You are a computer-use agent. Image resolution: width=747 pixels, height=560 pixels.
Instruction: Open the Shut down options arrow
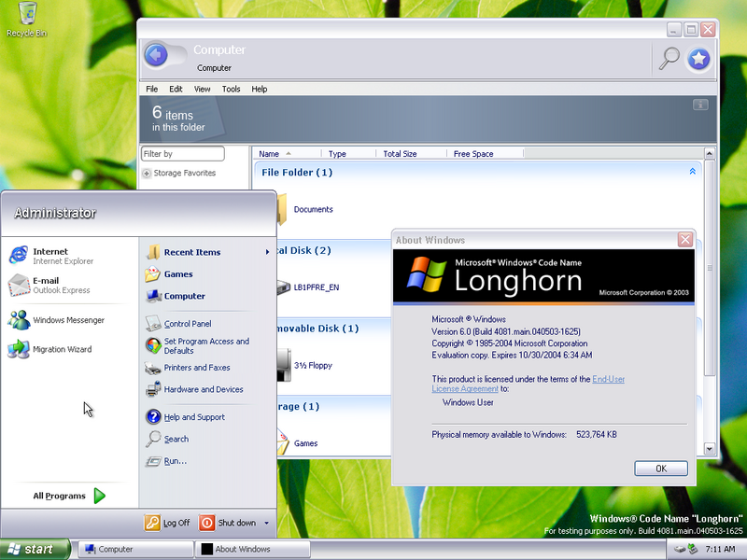[x=266, y=524]
